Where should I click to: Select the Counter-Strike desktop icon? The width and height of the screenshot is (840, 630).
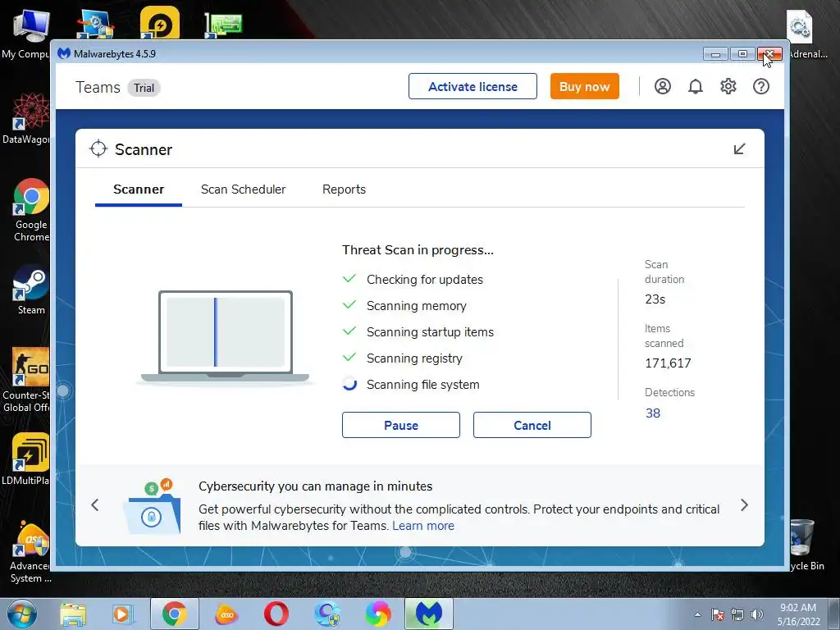(x=27, y=380)
